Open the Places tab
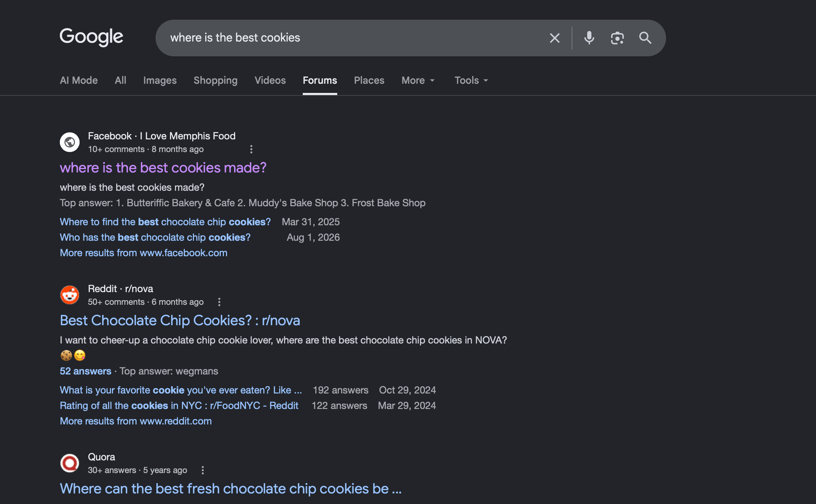The height and width of the screenshot is (504, 816). (369, 80)
